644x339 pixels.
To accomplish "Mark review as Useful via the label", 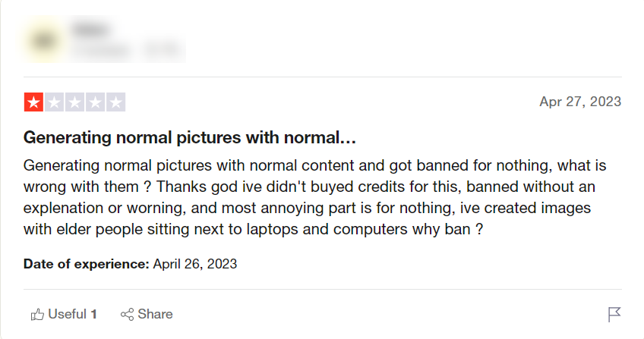I will coord(67,314).
